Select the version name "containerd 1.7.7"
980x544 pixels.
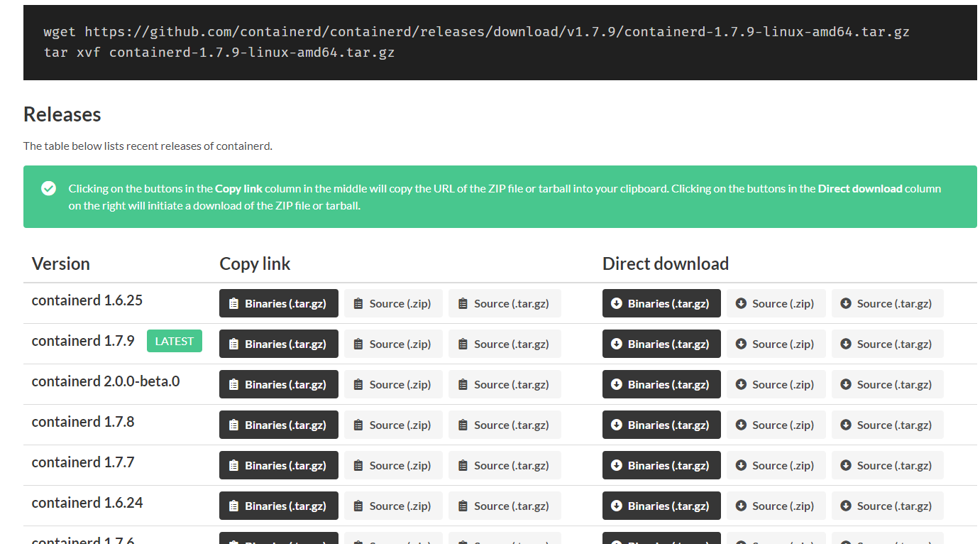tap(83, 462)
